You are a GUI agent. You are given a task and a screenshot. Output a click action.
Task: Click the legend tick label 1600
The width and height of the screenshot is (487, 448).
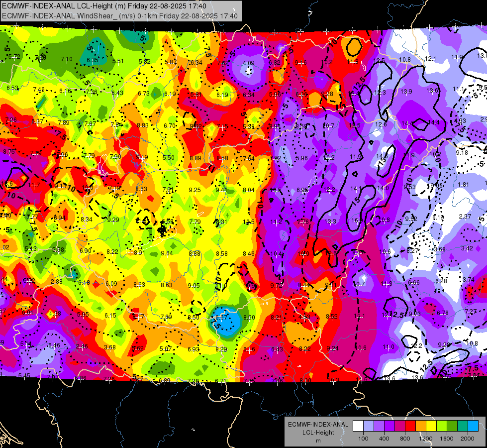coord(446,439)
